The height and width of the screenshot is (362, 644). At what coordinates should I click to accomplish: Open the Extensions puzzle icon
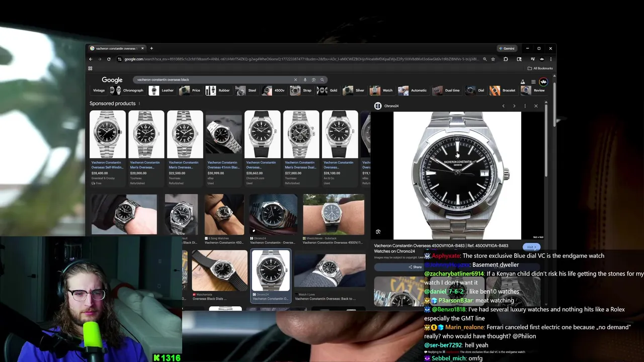coord(506,59)
